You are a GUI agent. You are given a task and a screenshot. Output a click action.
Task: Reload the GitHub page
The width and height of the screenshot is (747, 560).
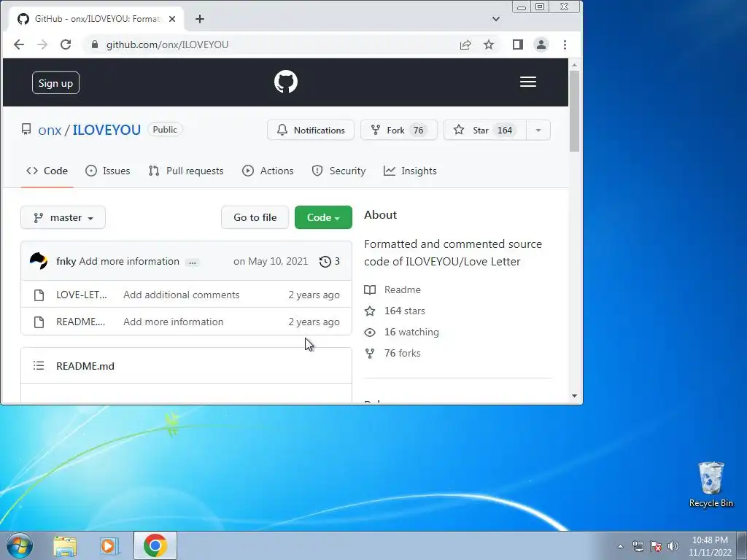[x=66, y=44]
